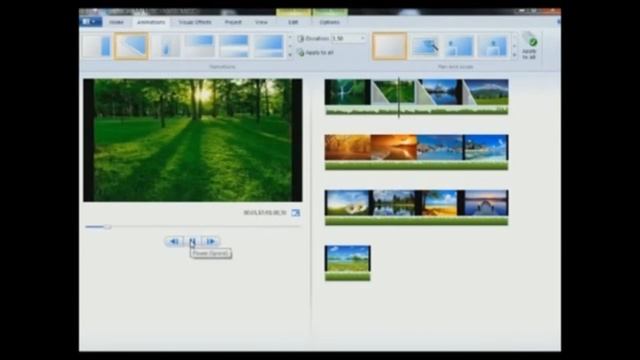The height and width of the screenshot is (360, 640).
Task: Select the Animations ribbon tab
Action: click(x=151, y=22)
